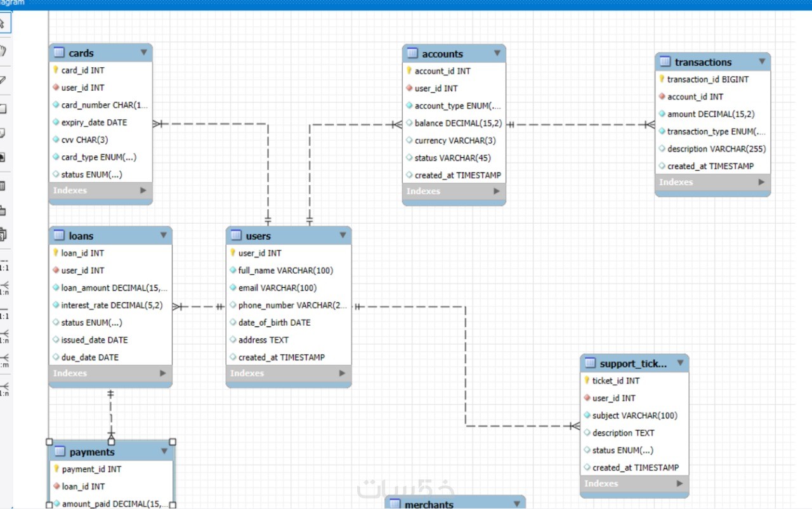Select the image placement tool

point(3,157)
